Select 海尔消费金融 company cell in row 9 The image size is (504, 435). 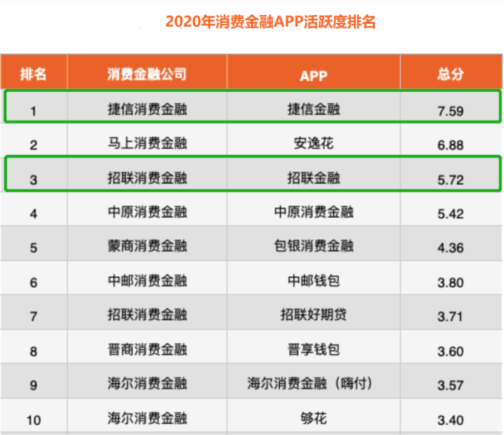(147, 384)
